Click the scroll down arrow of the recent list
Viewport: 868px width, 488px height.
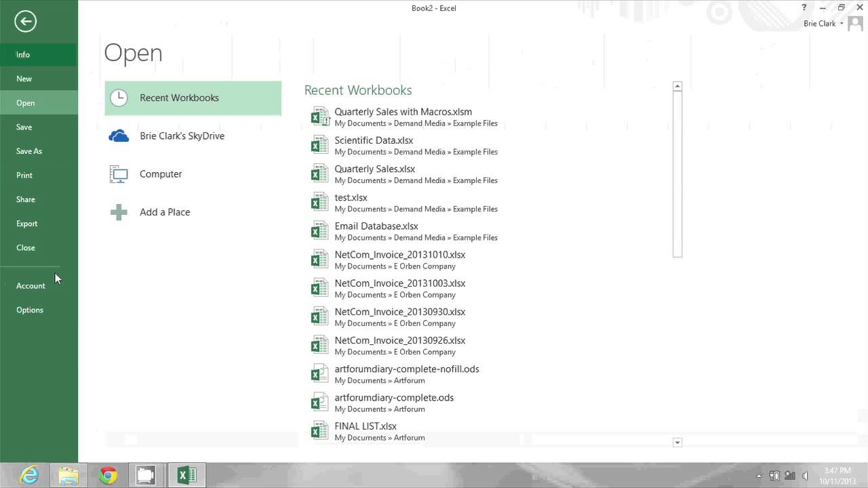tap(677, 443)
